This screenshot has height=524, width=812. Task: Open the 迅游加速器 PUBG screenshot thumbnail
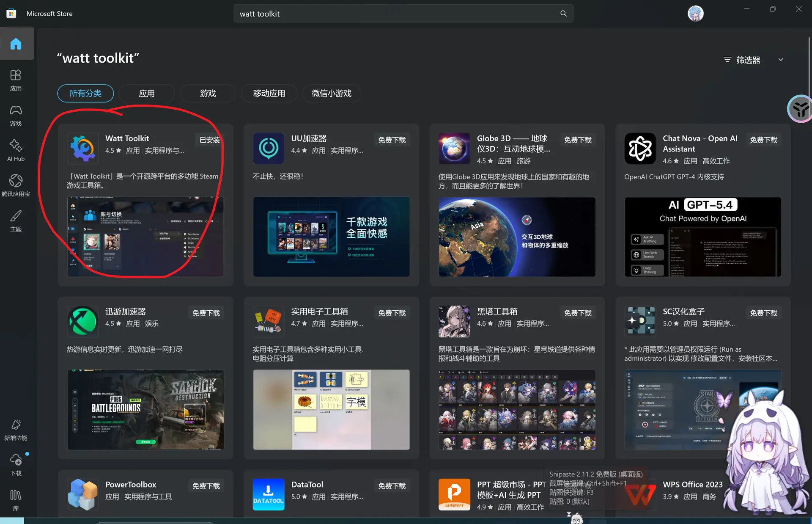145,410
